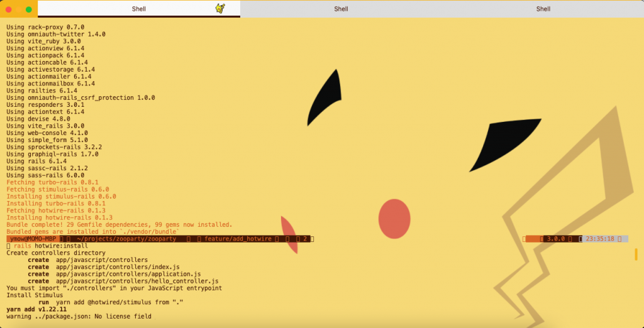Click the 3.0.0 Ruby version segment
The height and width of the screenshot is (328, 644).
[556, 239]
